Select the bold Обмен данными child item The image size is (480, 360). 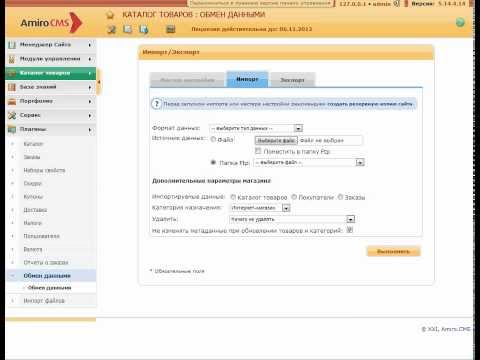50,288
